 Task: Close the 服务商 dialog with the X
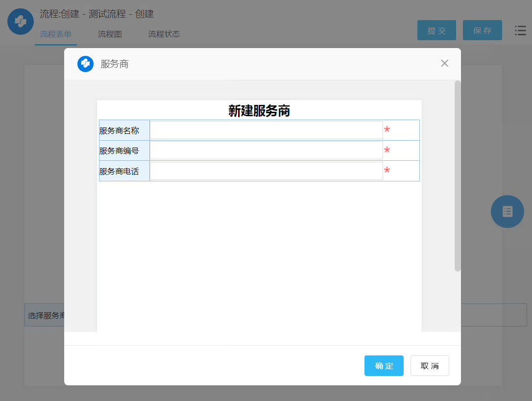pyautogui.click(x=444, y=63)
